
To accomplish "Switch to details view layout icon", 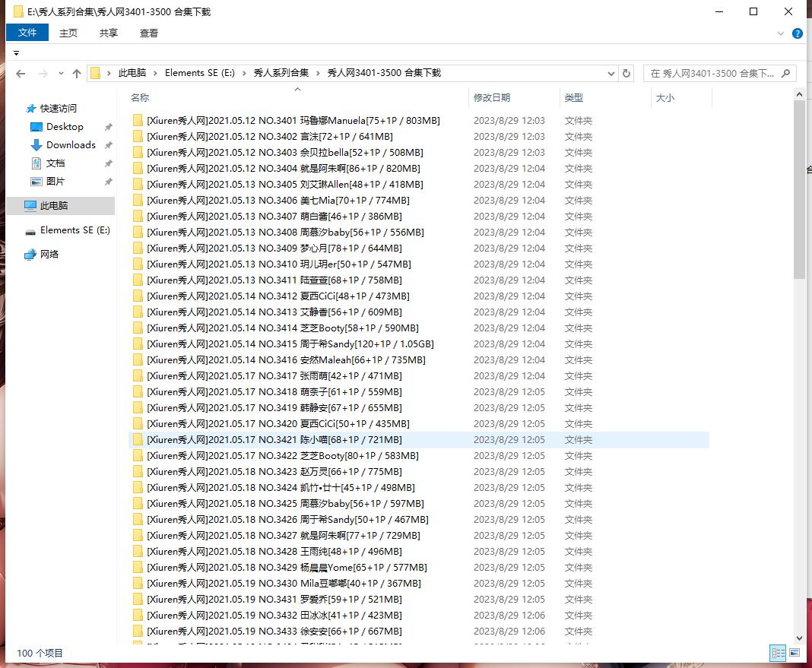I will point(778,653).
